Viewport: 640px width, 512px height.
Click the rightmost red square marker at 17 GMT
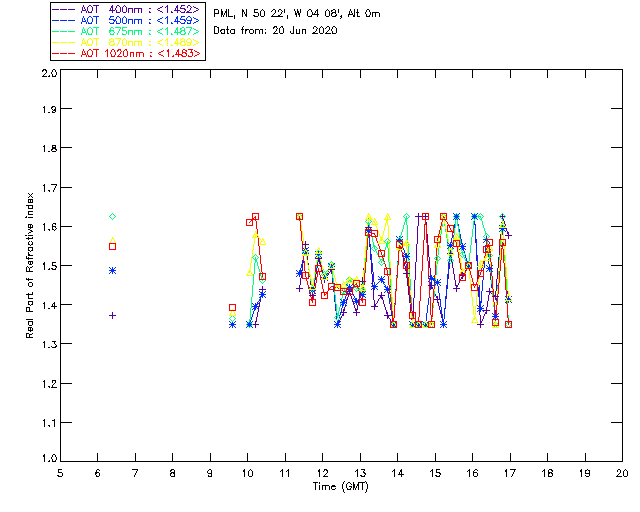509,324
